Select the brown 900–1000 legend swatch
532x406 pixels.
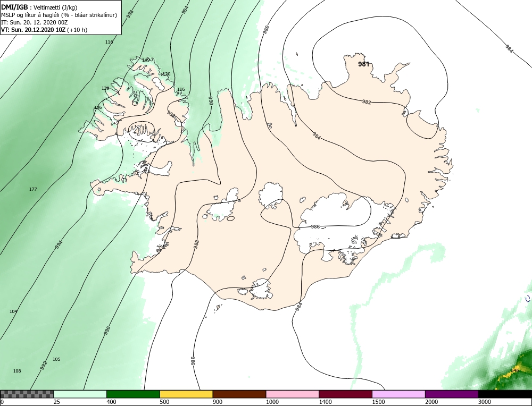[x=239, y=394]
